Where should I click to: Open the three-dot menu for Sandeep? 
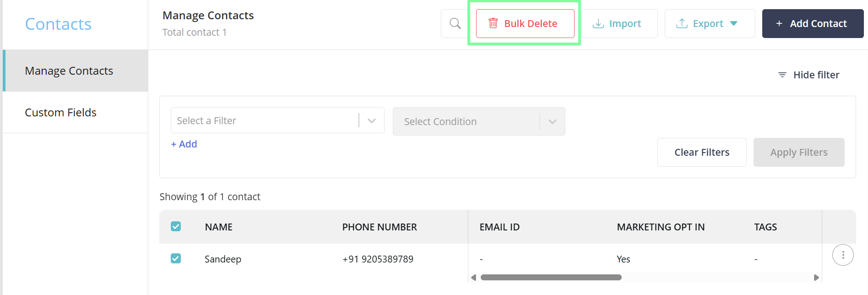tap(843, 255)
